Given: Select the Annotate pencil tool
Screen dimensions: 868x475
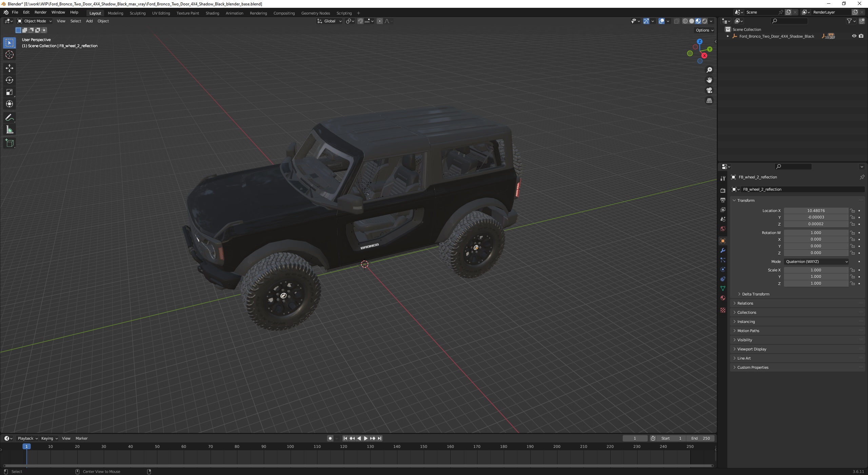Looking at the screenshot, I should 9,118.
